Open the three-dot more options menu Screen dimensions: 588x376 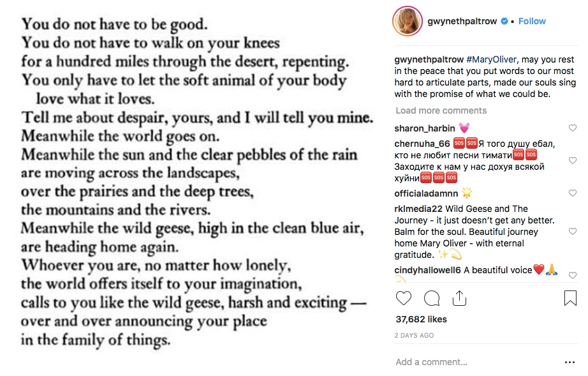570,362
